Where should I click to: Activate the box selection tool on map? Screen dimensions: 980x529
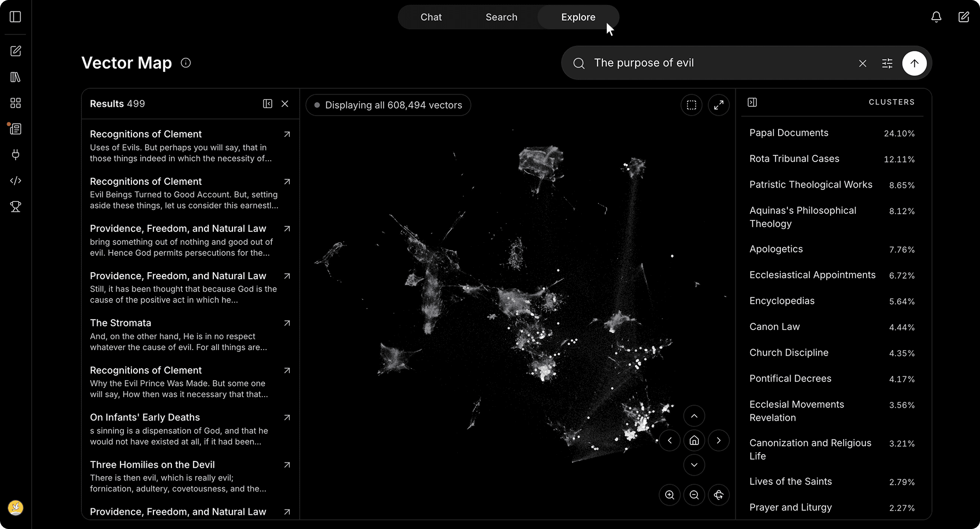pyautogui.click(x=691, y=105)
